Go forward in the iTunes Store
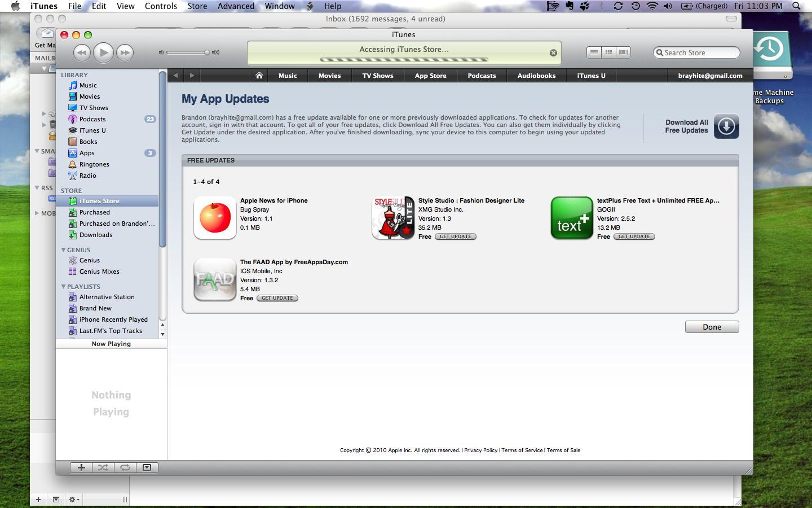 pos(192,75)
